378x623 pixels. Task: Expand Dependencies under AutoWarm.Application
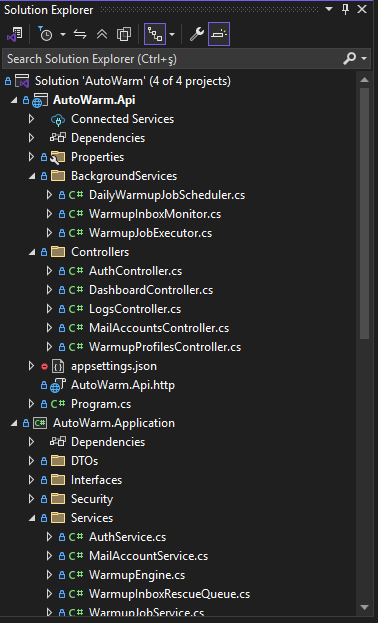coord(31,442)
